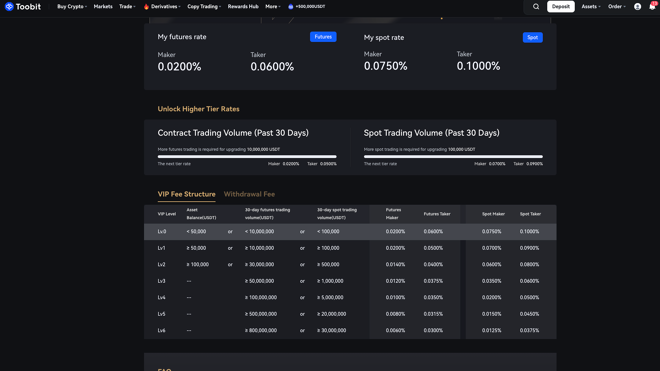The height and width of the screenshot is (371, 660).
Task: Open the Rewards Hub menu item
Action: tap(243, 7)
